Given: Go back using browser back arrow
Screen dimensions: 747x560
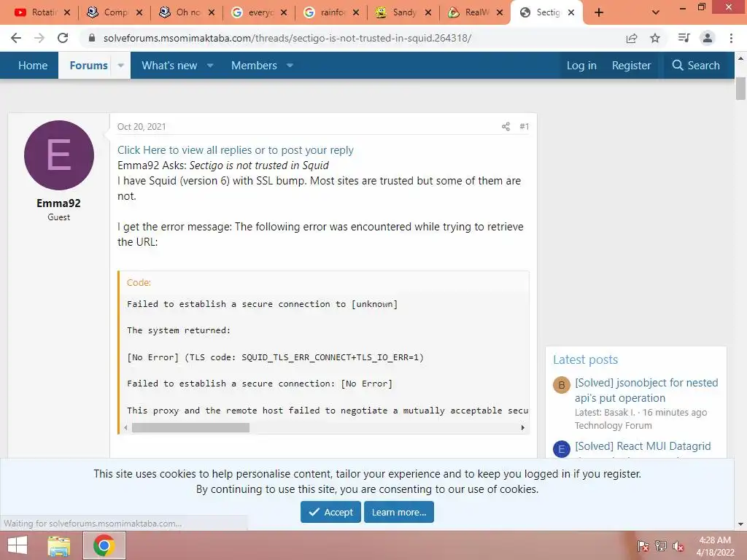Looking at the screenshot, I should [16, 38].
